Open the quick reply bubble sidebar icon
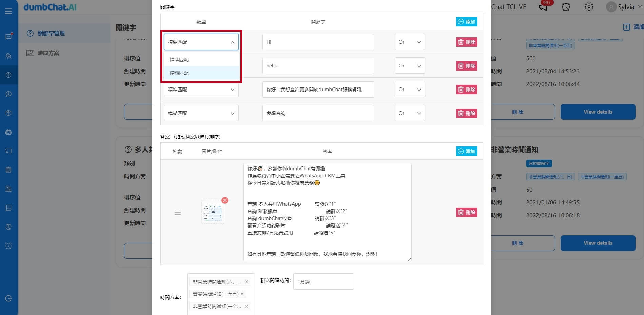 [x=8, y=94]
